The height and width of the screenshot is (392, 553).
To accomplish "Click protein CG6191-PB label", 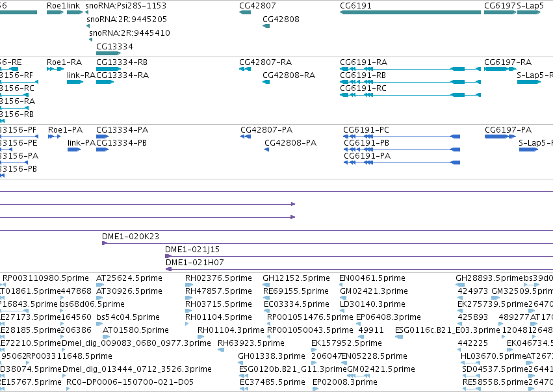I will 367,143.
